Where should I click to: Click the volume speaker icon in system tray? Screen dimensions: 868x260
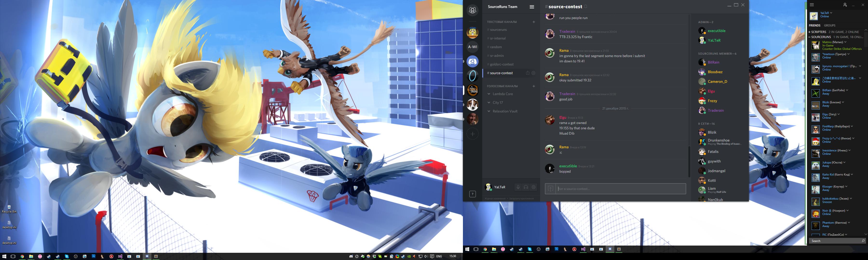point(426,256)
